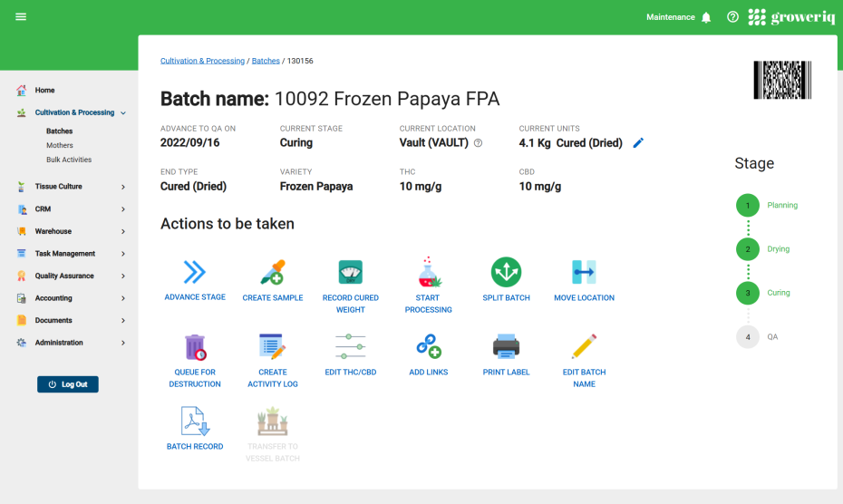Click the Maintenance text in header
The height and width of the screenshot is (504, 843).
click(671, 17)
